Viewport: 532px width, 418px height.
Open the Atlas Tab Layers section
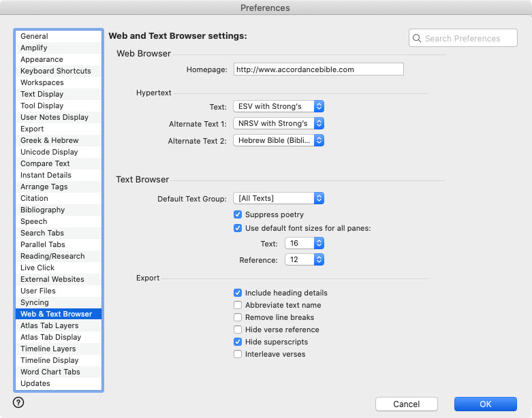pos(49,325)
